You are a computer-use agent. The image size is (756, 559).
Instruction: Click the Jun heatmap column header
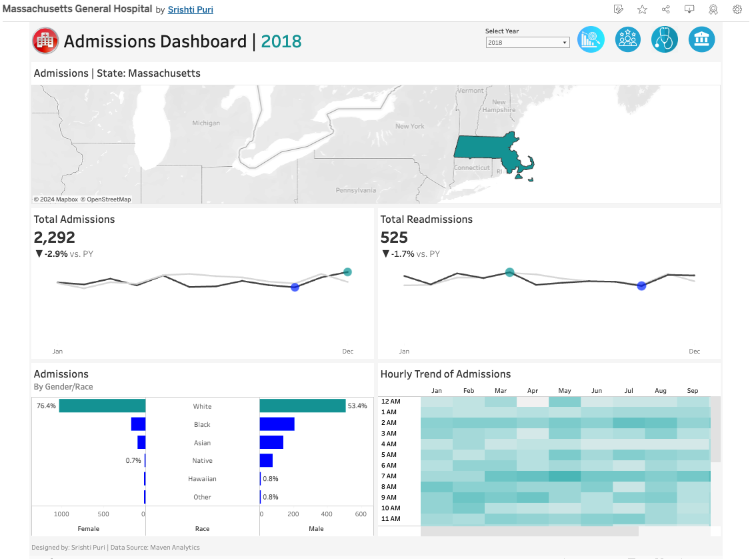597,391
